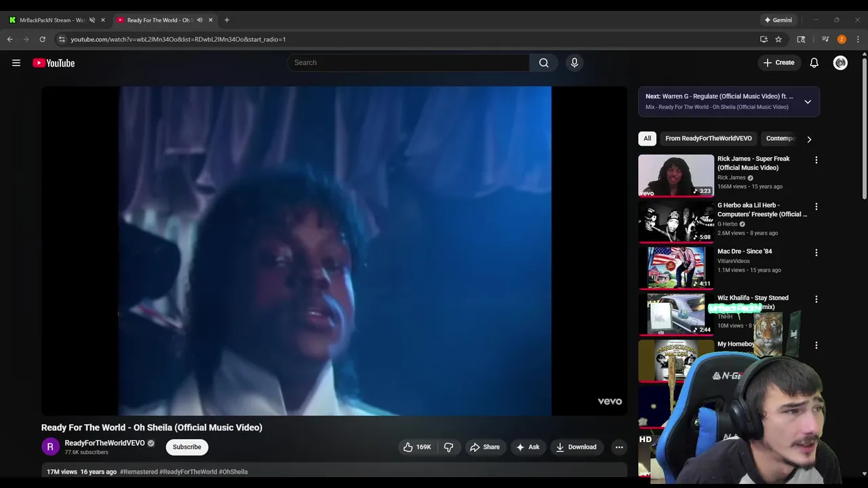Bookmark this page with star icon
Screen dimensions: 868x488
(778, 39)
